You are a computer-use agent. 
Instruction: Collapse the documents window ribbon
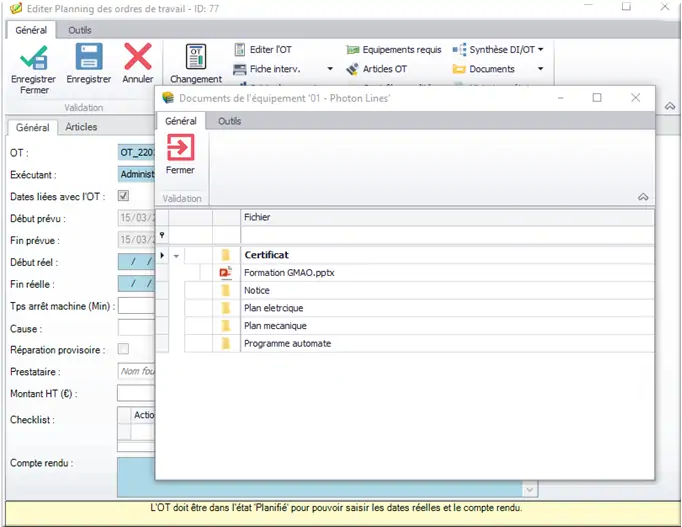click(x=642, y=197)
